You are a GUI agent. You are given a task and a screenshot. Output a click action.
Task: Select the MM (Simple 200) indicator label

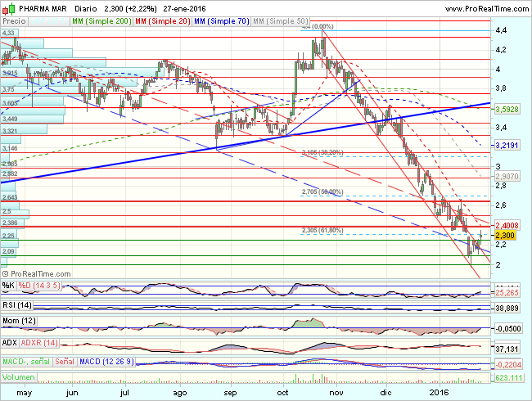101,21
